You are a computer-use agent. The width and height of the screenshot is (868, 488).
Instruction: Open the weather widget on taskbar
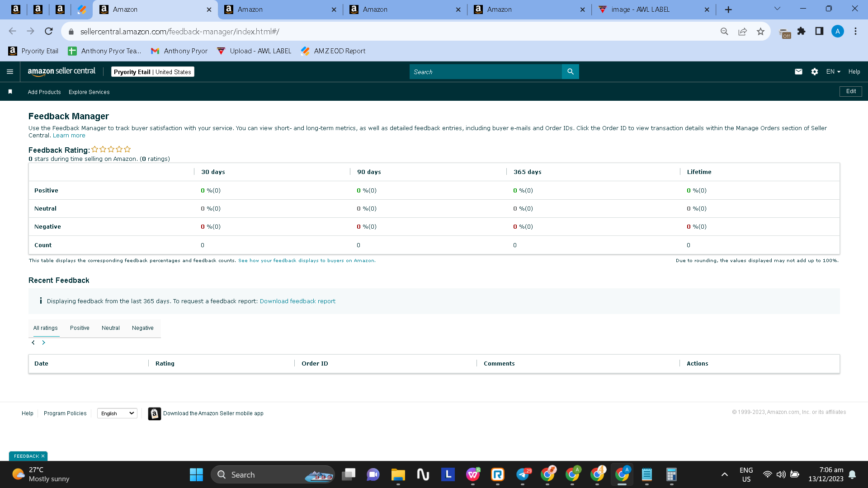pyautogui.click(x=41, y=475)
